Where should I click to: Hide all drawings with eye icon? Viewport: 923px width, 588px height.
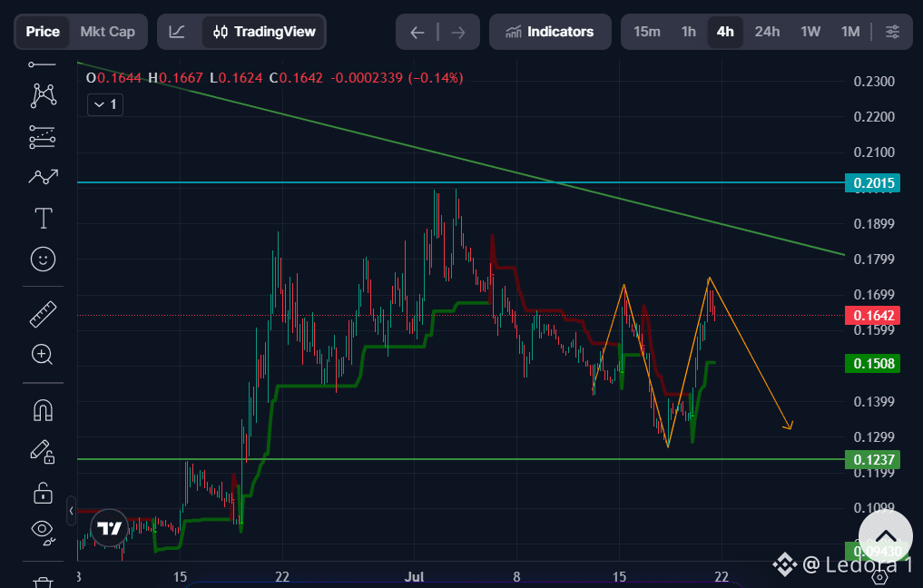(x=43, y=531)
